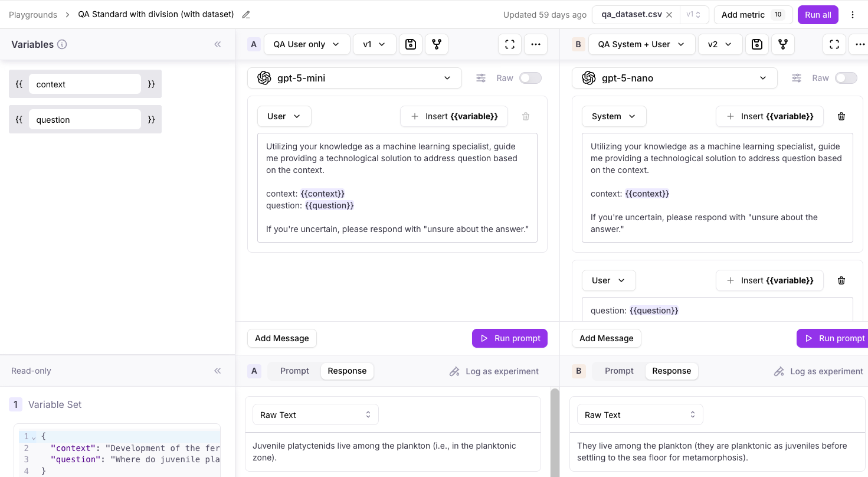Click the OpenAI logo beside gpt-5-nano

[x=589, y=78]
